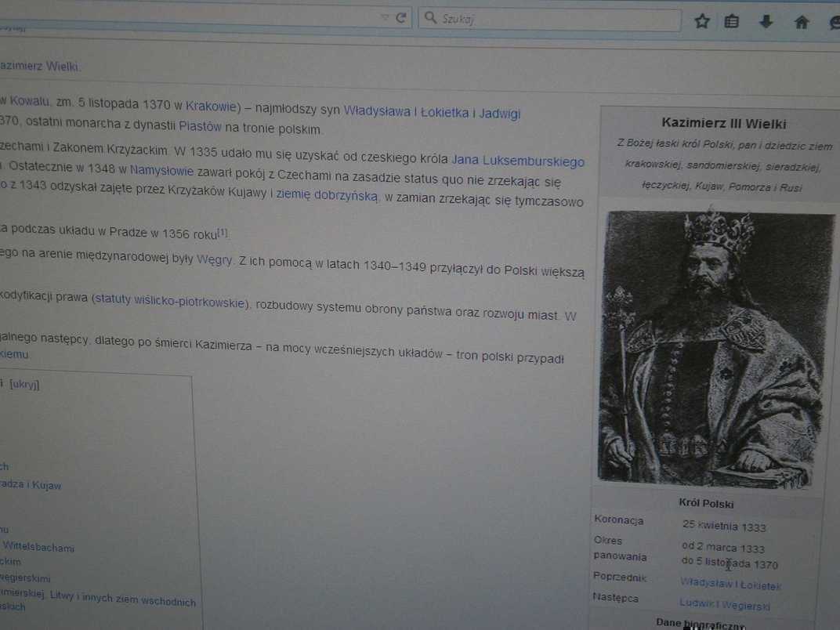Viewport: 840px width, 630px height.
Task: Click the 'Poprzednik' infobox label
Action: point(620,577)
